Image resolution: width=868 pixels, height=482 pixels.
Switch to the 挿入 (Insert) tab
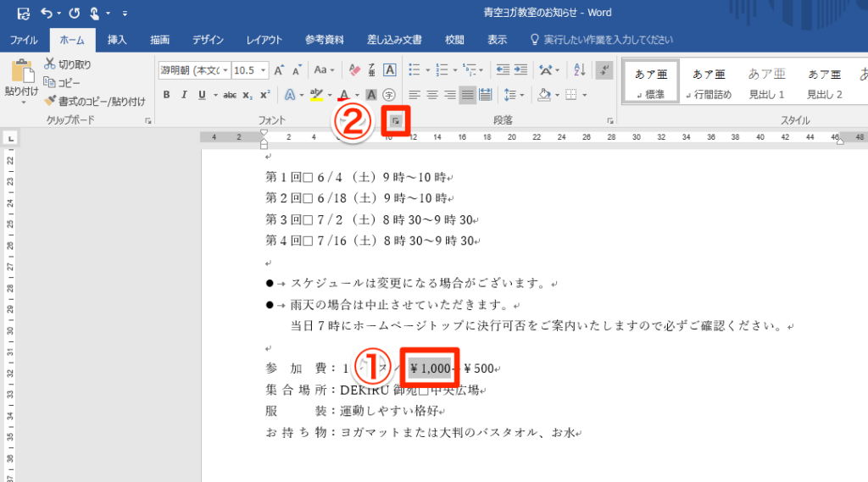click(117, 40)
